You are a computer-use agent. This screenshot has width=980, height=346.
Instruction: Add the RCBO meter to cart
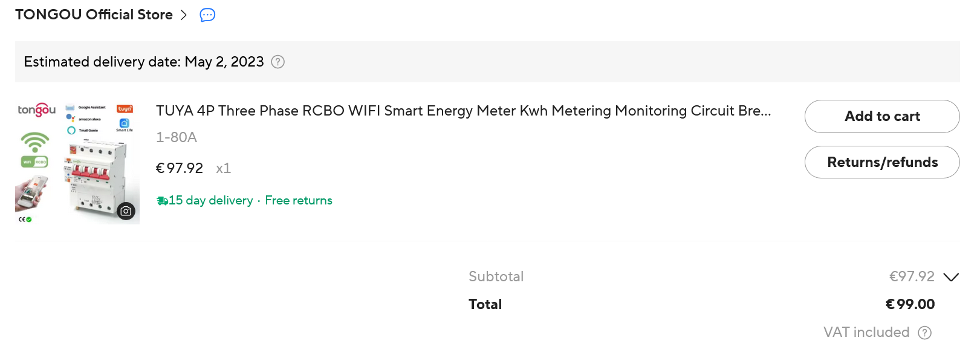pos(881,116)
